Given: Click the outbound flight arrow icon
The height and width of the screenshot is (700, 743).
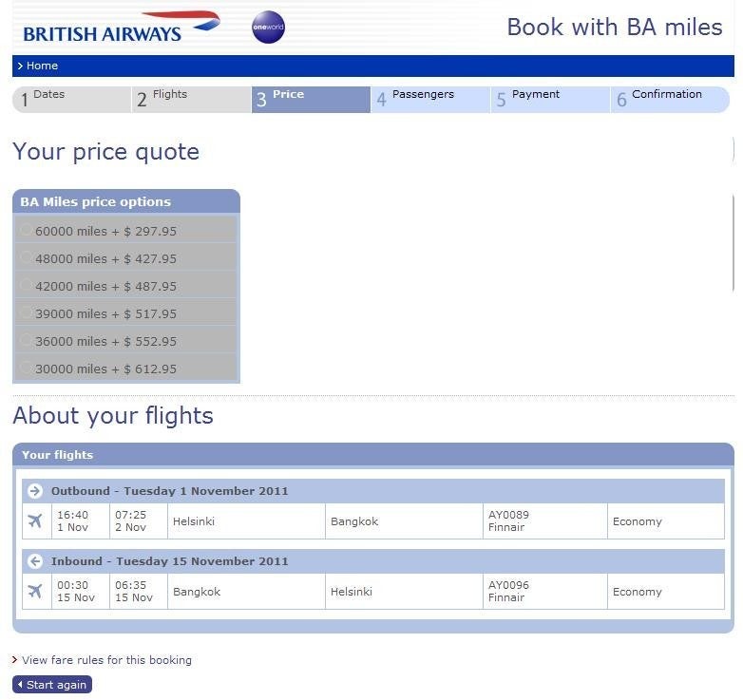Looking at the screenshot, I should (35, 491).
